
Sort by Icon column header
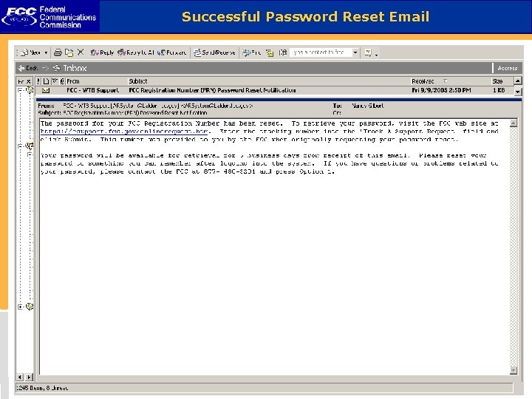tap(46, 81)
